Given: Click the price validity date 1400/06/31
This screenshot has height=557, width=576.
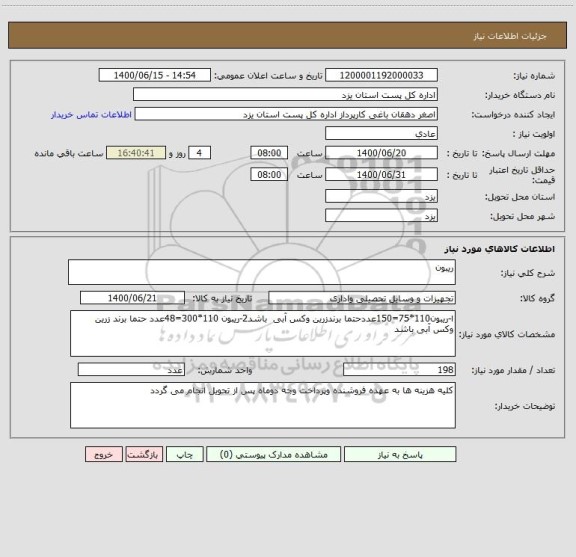Looking at the screenshot, I should point(381,175).
